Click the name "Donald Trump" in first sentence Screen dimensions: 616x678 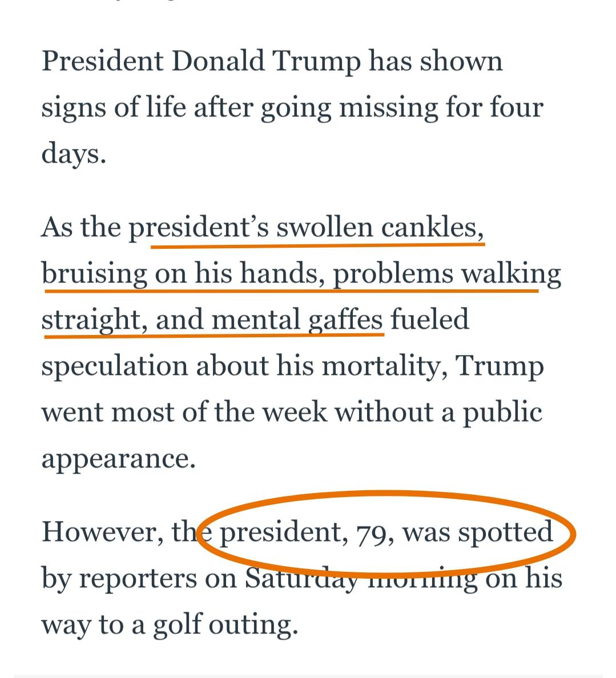click(265, 61)
